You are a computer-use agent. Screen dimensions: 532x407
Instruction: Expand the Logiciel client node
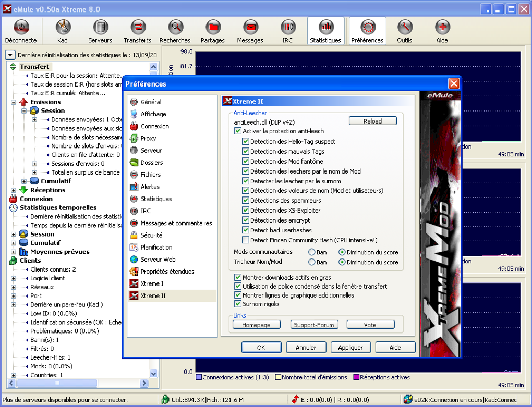pyautogui.click(x=14, y=278)
